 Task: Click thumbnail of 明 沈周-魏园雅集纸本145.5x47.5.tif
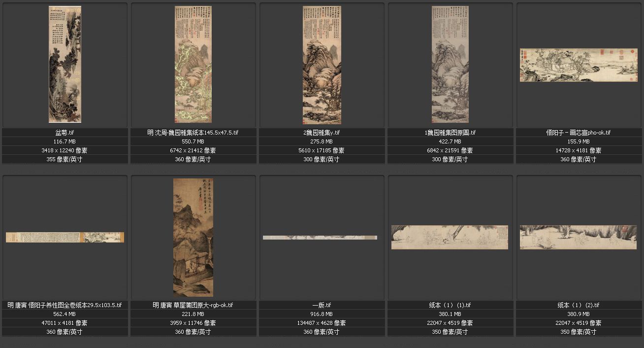[x=193, y=64]
